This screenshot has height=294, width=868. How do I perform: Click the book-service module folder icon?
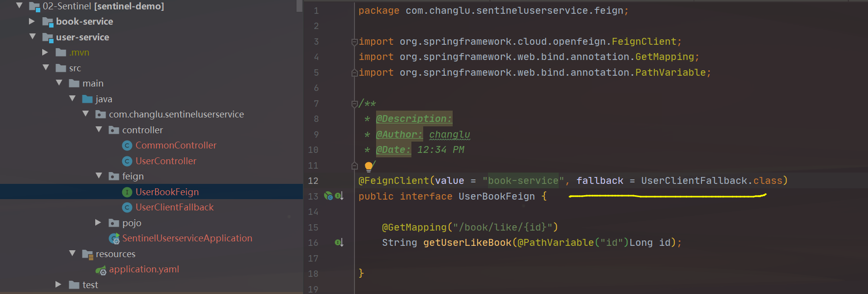point(48,22)
